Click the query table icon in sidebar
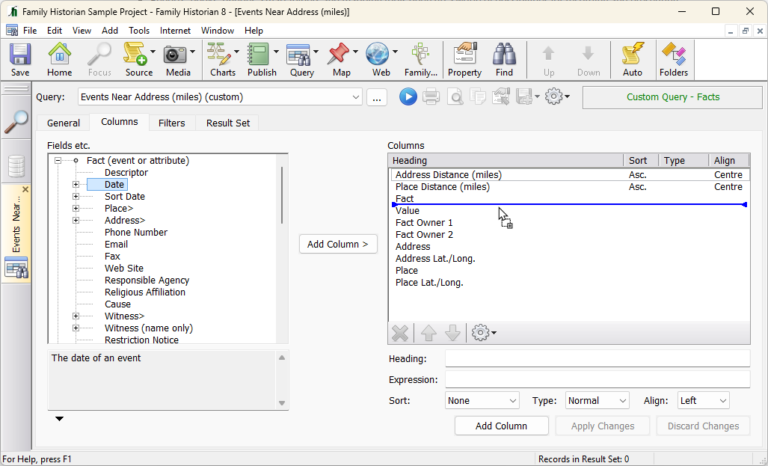The height and width of the screenshot is (466, 768). [16, 269]
